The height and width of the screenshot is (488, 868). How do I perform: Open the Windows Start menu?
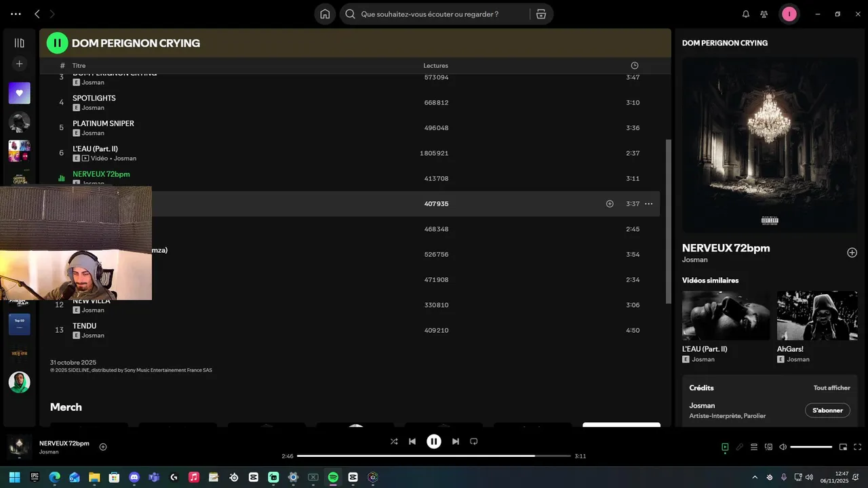pos(15,477)
